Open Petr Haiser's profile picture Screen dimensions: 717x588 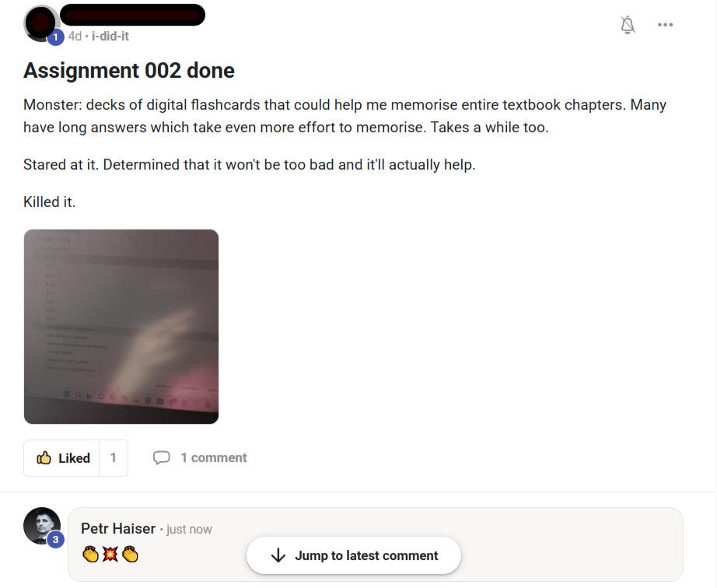42,526
